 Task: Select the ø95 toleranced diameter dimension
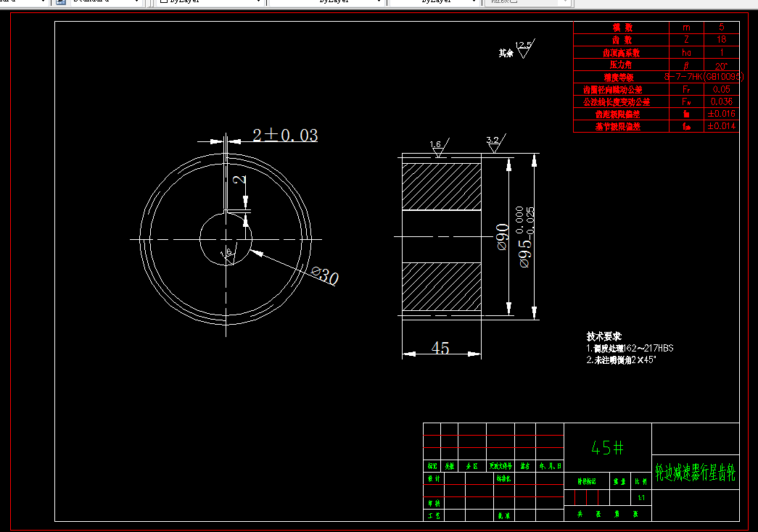(x=526, y=237)
